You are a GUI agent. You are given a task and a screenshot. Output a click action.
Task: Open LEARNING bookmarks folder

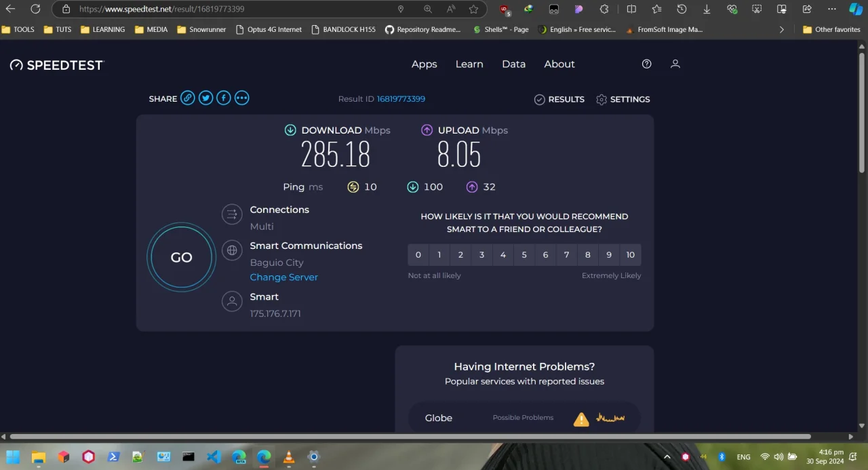102,29
